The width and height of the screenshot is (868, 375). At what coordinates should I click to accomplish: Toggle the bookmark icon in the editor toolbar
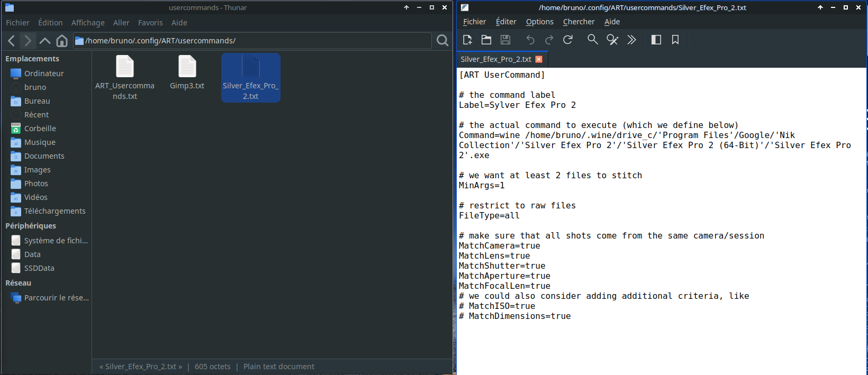pos(675,40)
